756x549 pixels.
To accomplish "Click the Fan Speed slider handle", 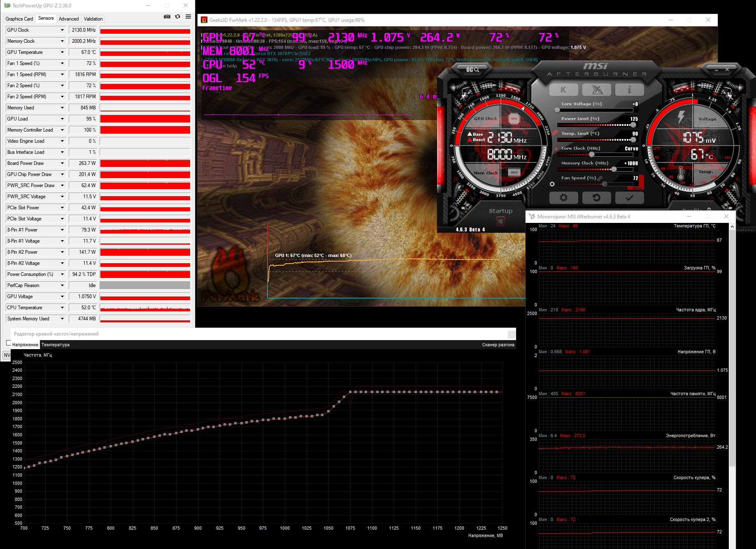I will [x=605, y=184].
